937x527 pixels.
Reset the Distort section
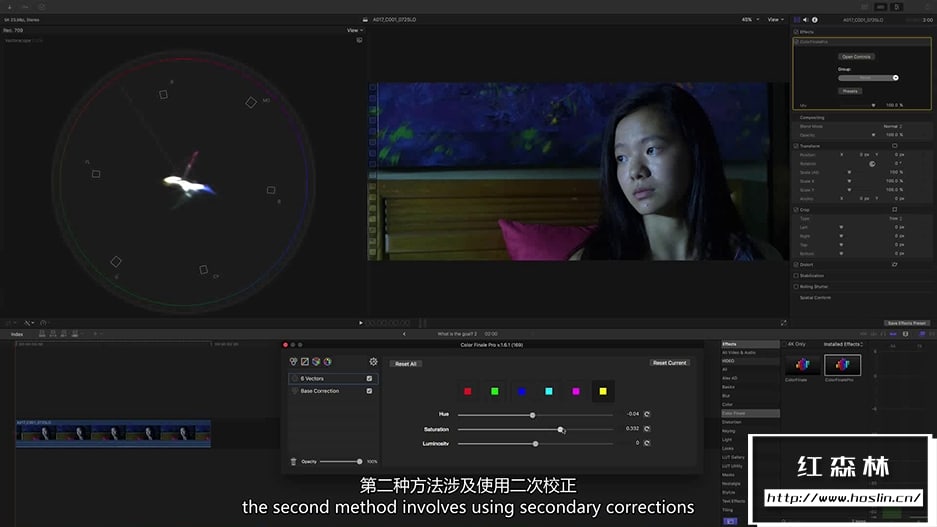point(895,264)
